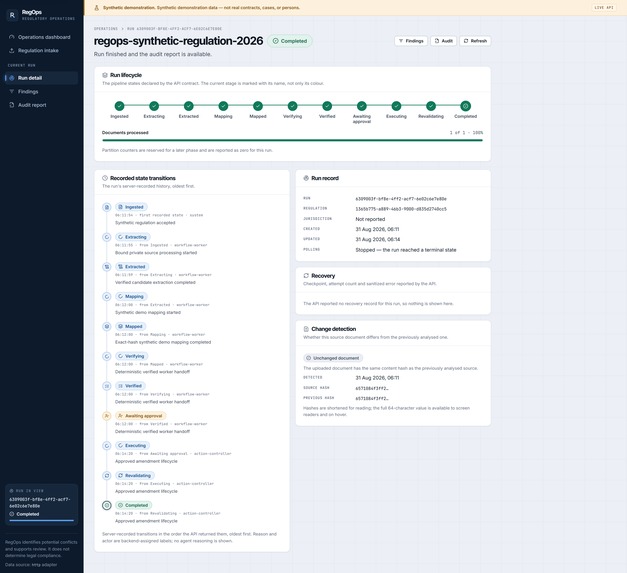Click the Extracting transition badge
Screen dimensions: 627x573
click(x=133, y=237)
